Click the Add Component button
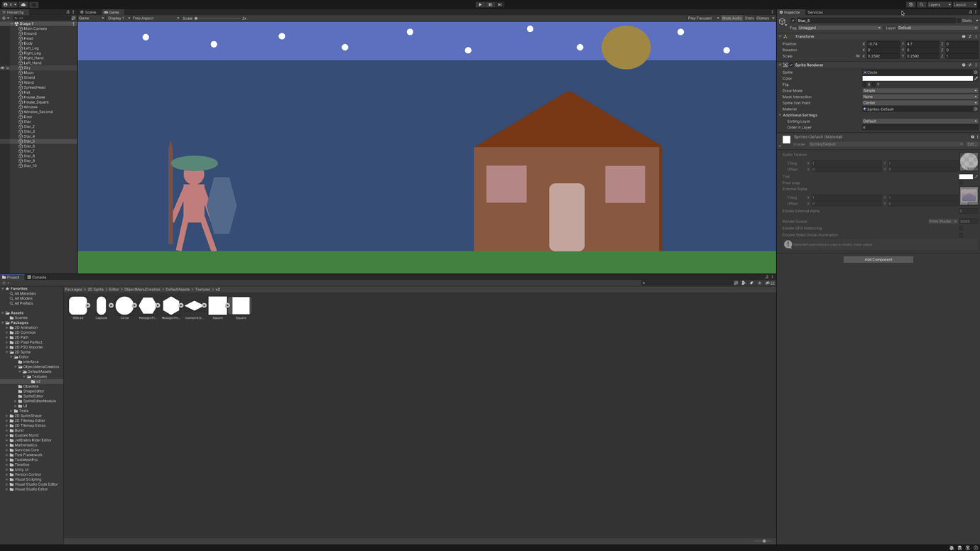 pyautogui.click(x=878, y=259)
